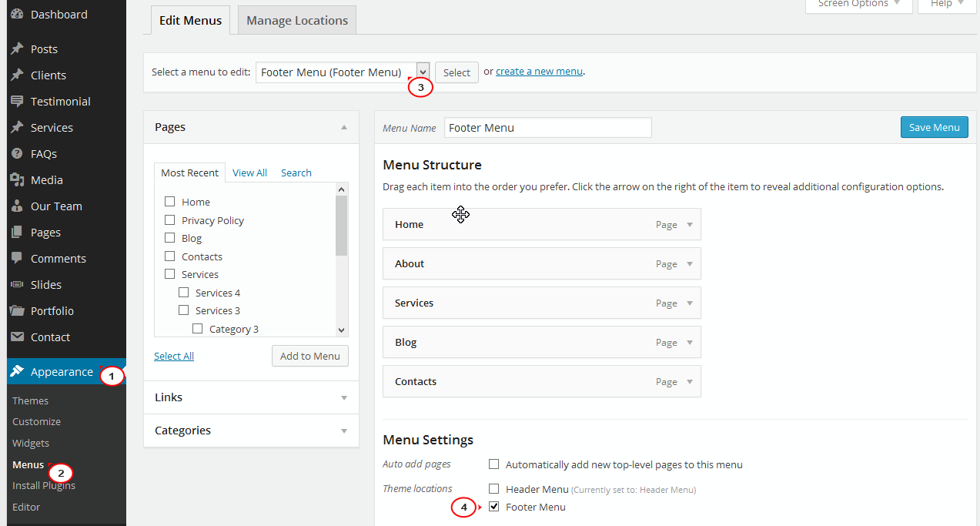Expand the Blog menu item options

690,343
